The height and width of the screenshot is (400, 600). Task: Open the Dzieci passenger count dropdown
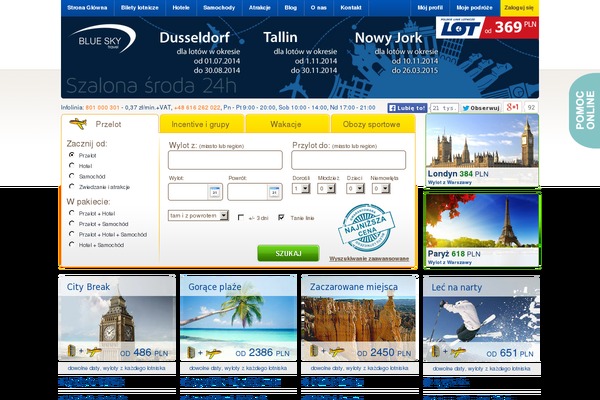(355, 188)
